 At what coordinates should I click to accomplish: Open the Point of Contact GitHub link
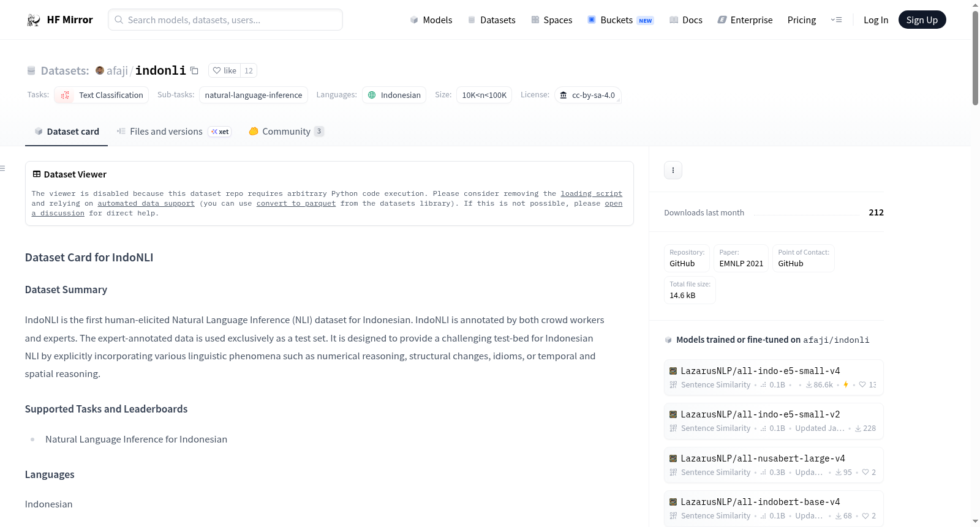click(x=804, y=258)
